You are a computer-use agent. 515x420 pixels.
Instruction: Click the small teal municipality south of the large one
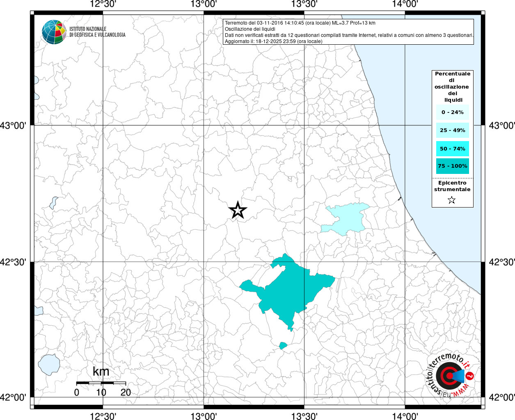[x=283, y=346]
